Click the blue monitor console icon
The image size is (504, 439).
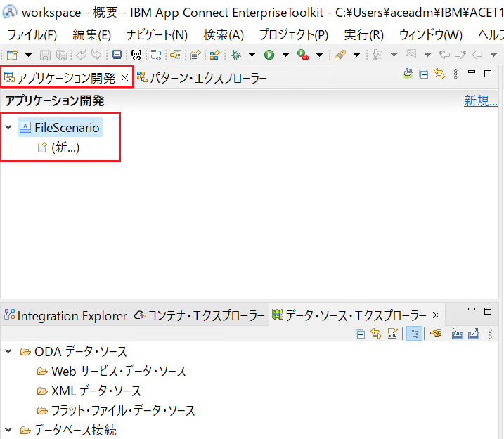pos(117,55)
